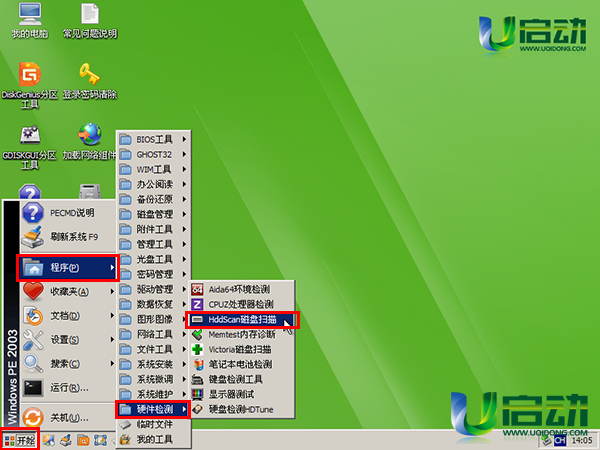
Task: Click the network places quick launch icon
Action: pyautogui.click(x=49, y=440)
